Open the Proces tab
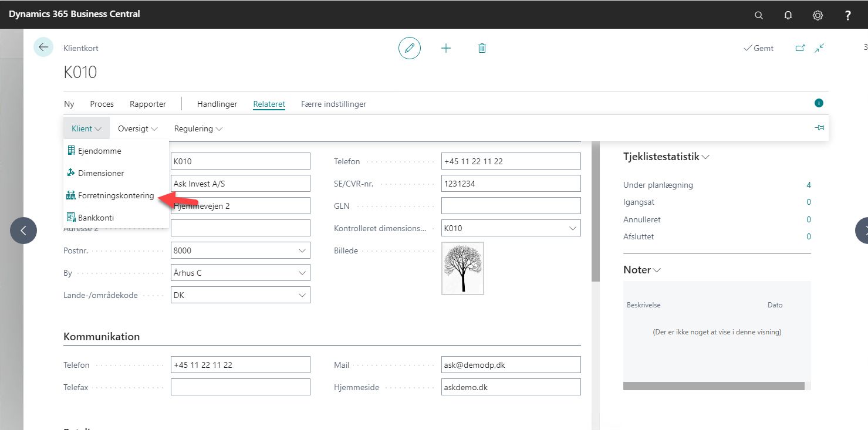The height and width of the screenshot is (430, 868). coord(102,104)
